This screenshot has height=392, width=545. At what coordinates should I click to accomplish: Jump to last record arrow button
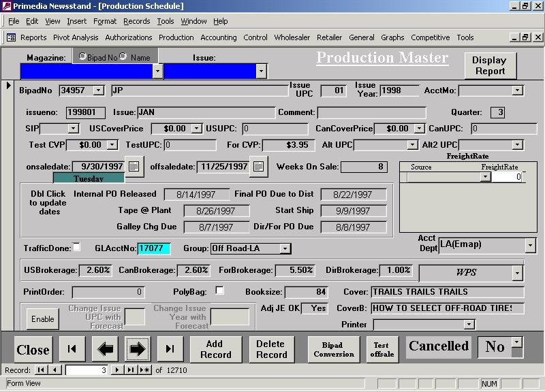(x=170, y=349)
